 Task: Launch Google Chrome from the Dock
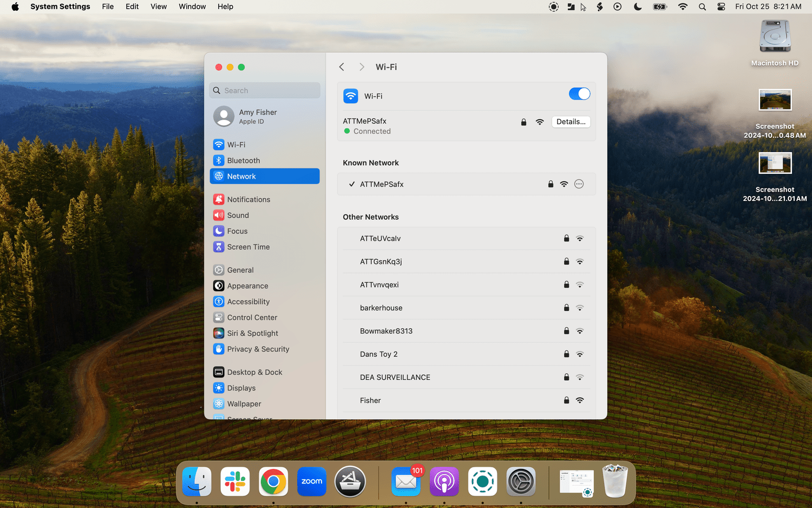273,481
